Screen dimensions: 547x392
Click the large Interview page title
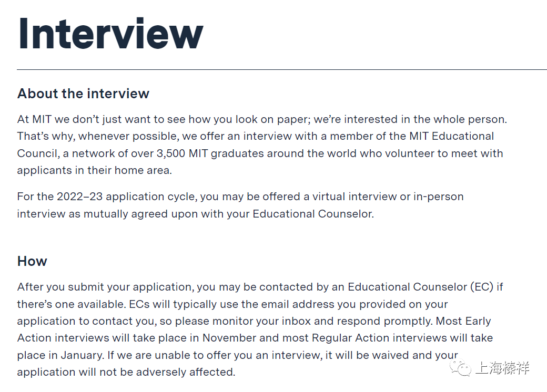[110, 34]
